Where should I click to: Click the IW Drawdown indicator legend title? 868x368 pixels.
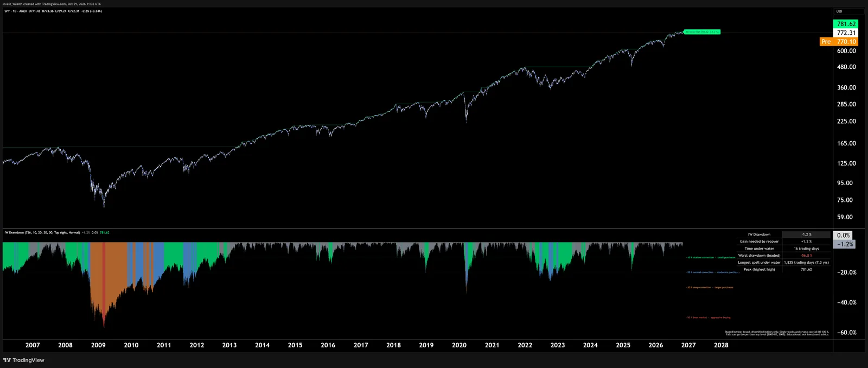coord(42,232)
